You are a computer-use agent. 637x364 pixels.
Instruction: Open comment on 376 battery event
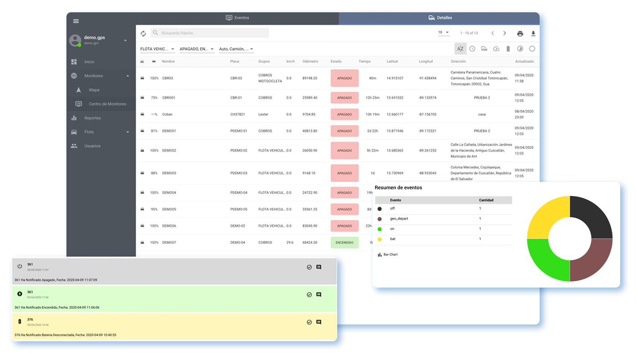pyautogui.click(x=319, y=322)
